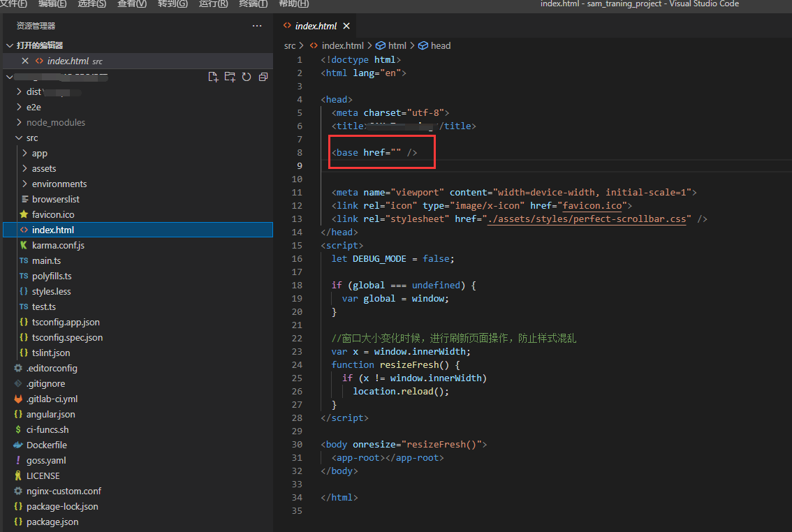Open the 运行(R) menu

pyautogui.click(x=213, y=4)
